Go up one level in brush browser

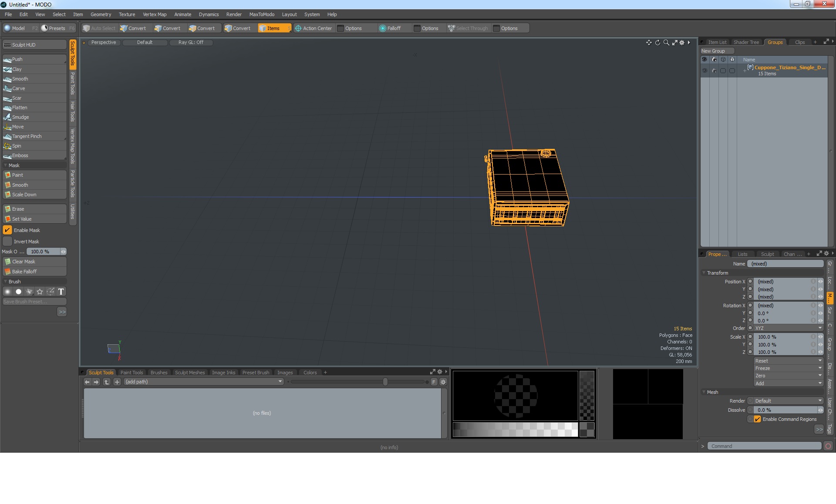tap(106, 382)
